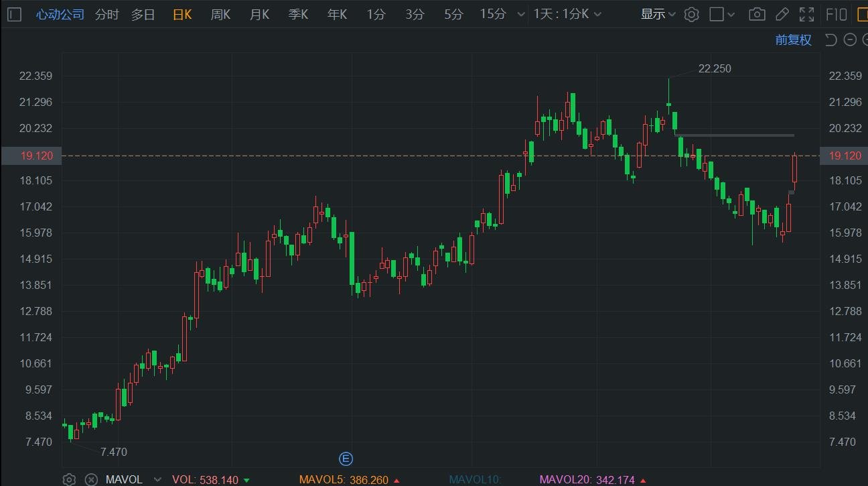Open chart settings gear in top toolbar
This screenshot has height=486, width=868.
pos(692,14)
